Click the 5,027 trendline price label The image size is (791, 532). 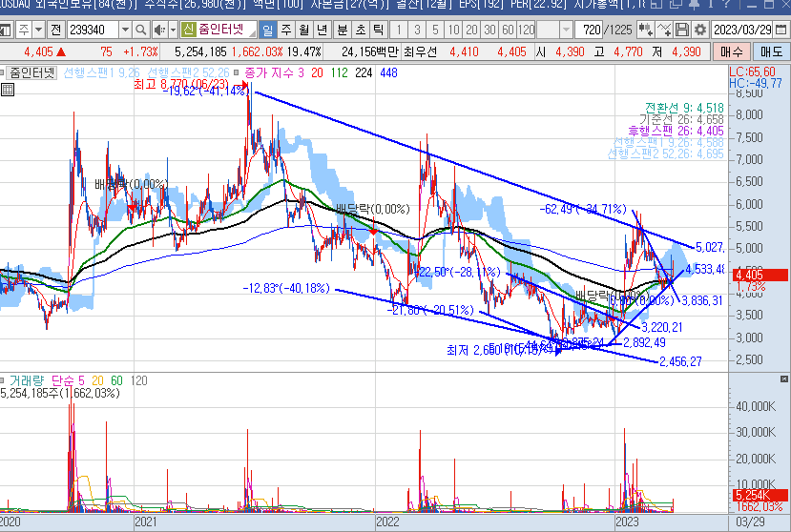click(710, 247)
